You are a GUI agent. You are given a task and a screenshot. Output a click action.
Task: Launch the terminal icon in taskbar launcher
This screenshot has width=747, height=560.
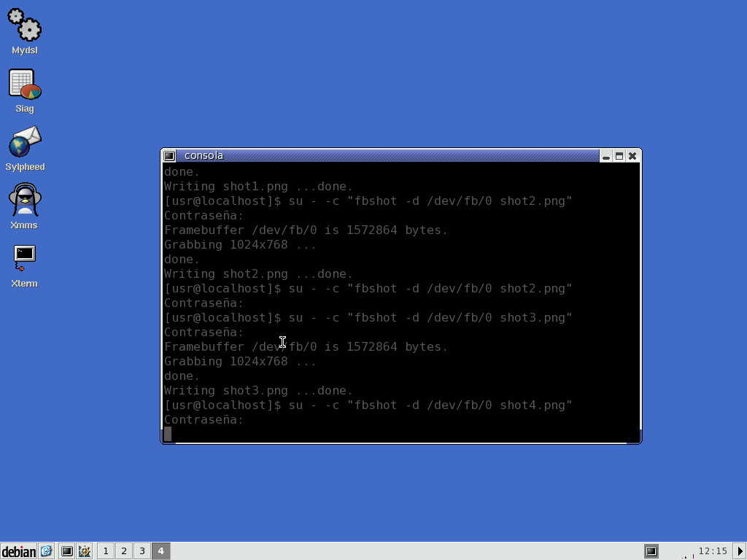pos(67,551)
